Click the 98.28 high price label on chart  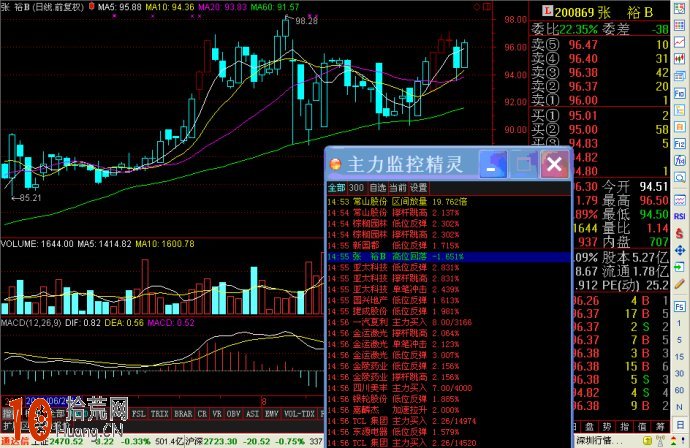(x=306, y=20)
